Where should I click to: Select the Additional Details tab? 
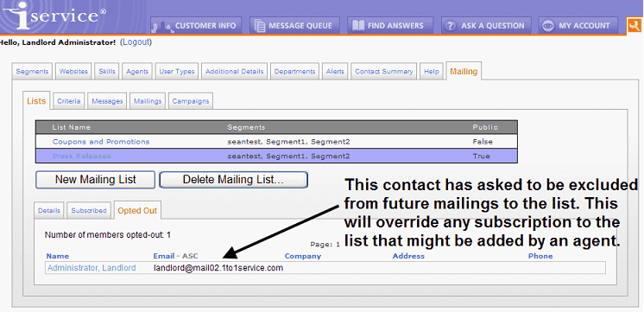235,71
